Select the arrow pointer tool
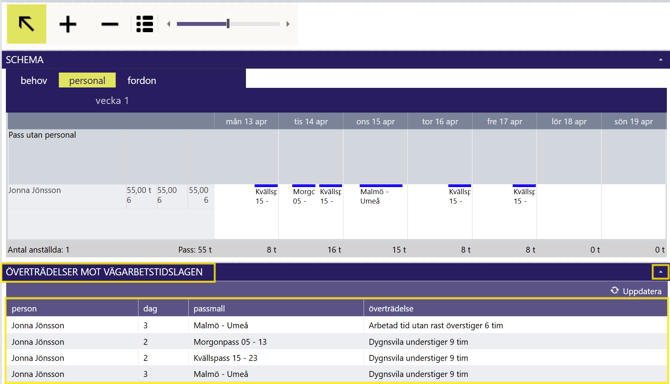 [x=26, y=24]
